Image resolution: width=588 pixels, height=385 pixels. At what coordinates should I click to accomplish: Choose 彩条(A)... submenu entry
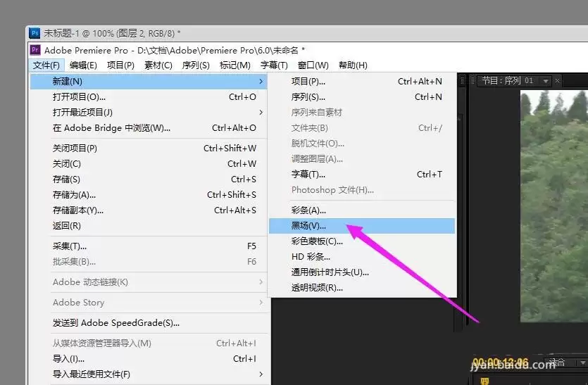click(362, 210)
